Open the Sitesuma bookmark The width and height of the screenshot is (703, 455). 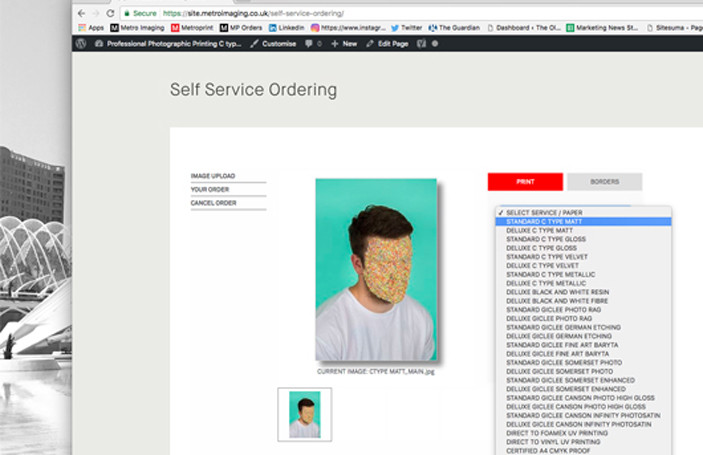click(674, 28)
